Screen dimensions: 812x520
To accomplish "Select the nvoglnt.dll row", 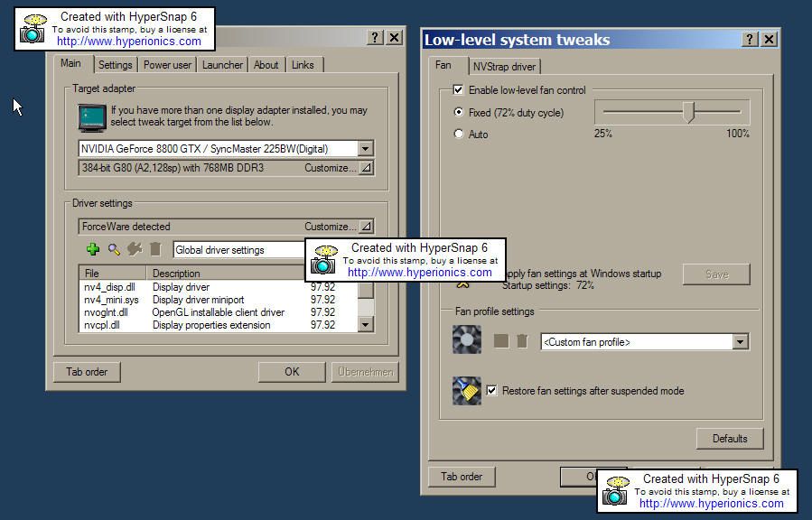I will tap(218, 312).
